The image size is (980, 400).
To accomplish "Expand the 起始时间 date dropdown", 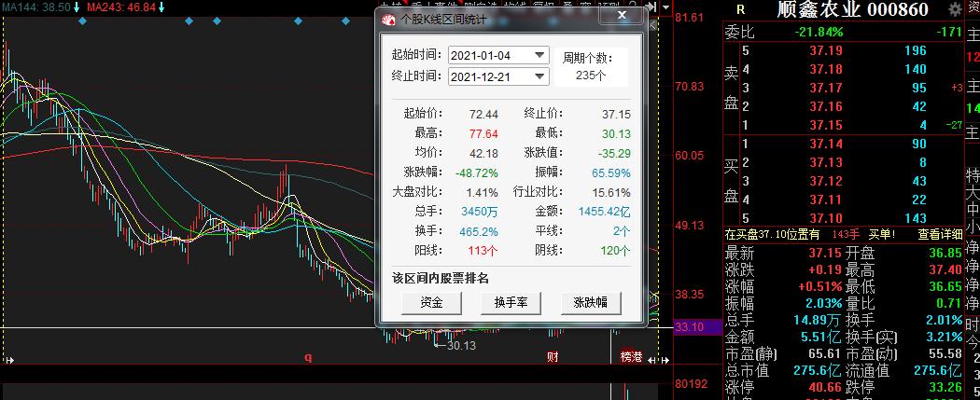I will click(x=540, y=55).
